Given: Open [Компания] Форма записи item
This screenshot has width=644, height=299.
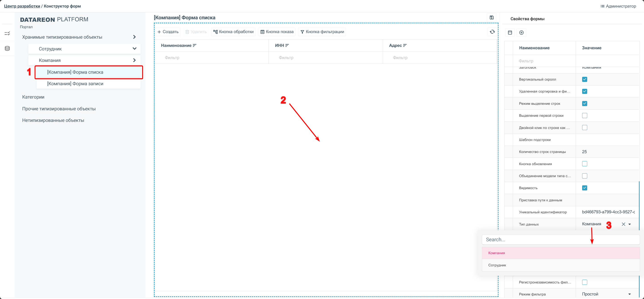Looking at the screenshot, I should click(75, 83).
